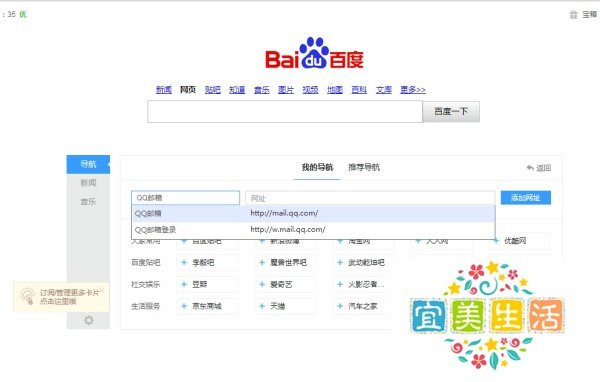Add 京东商城 with its plus icon
The height and width of the screenshot is (382, 600).
coord(184,306)
